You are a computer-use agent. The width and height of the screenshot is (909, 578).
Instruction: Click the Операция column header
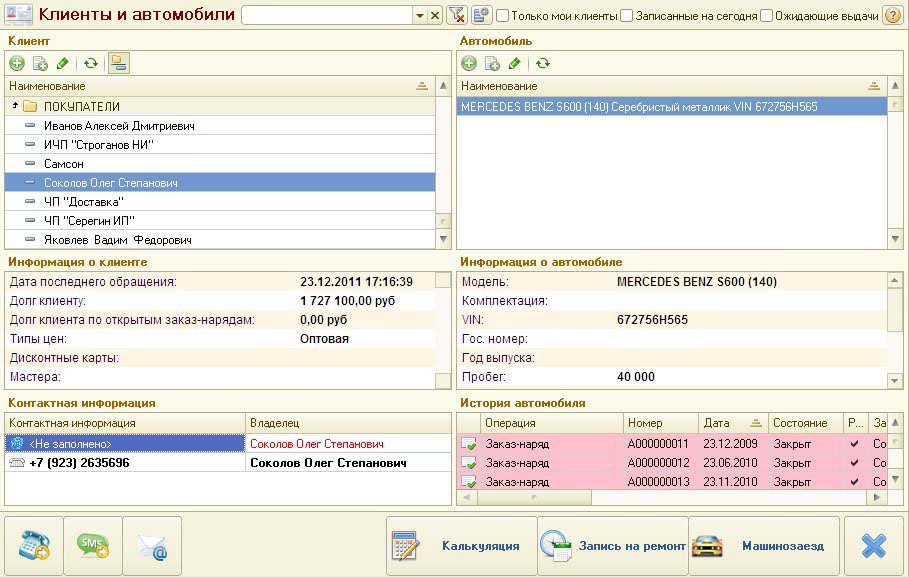click(x=551, y=423)
